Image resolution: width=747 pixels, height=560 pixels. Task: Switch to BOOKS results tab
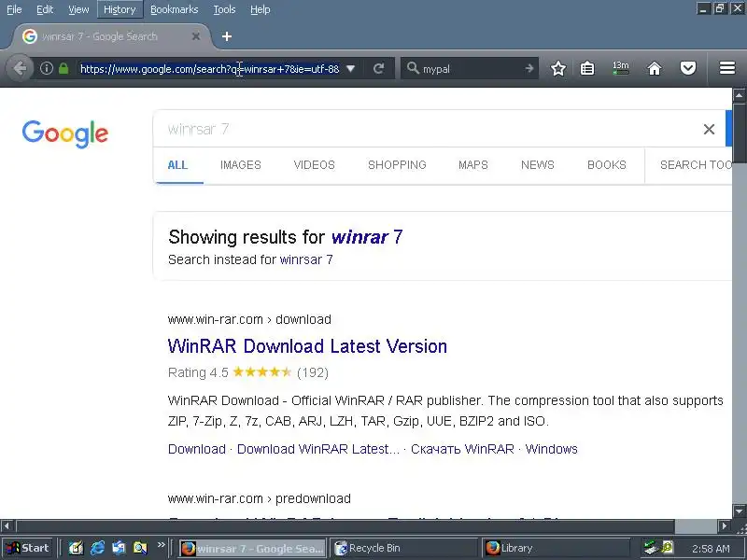[606, 165]
